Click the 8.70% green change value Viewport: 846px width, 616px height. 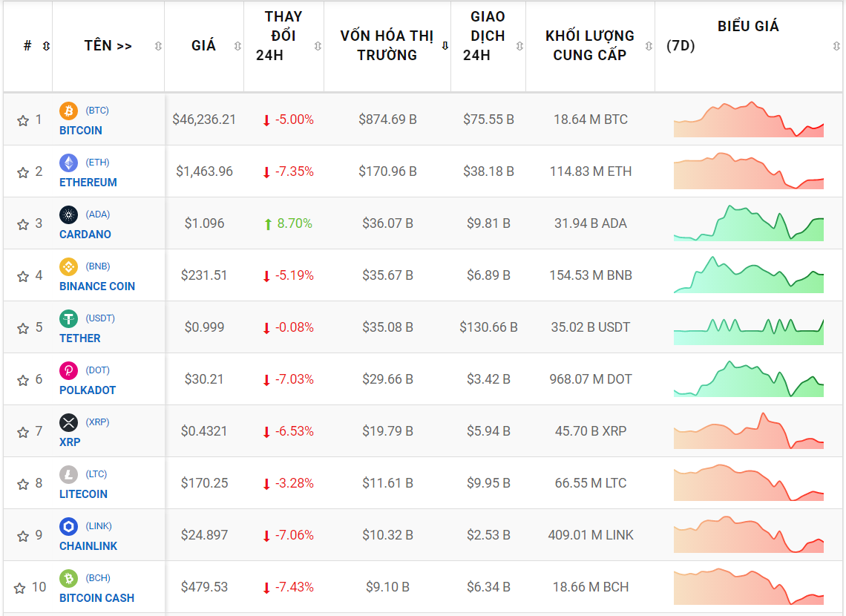[x=294, y=223]
